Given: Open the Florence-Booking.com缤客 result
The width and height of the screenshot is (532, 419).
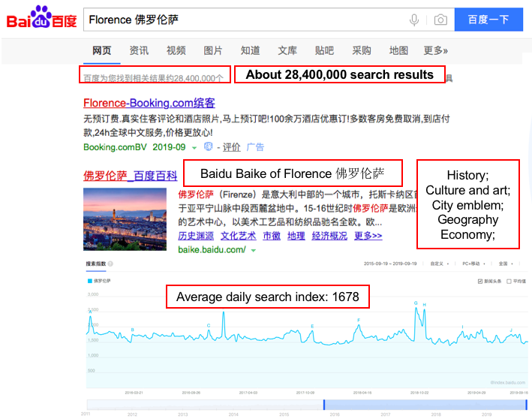Looking at the screenshot, I should pos(149,103).
